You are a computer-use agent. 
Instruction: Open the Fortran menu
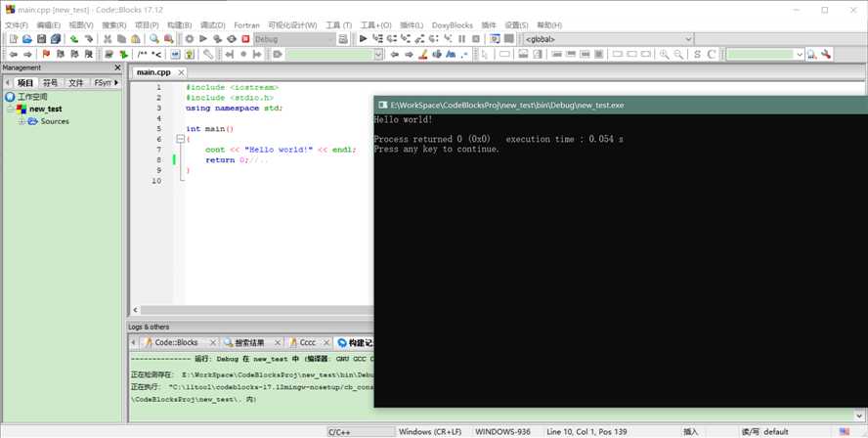pos(247,24)
